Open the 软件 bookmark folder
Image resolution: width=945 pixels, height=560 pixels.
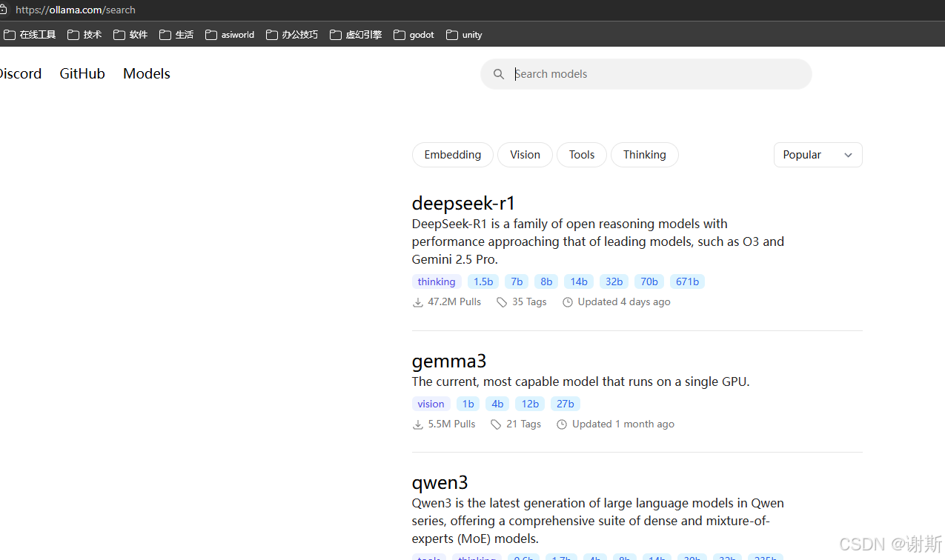[130, 35]
